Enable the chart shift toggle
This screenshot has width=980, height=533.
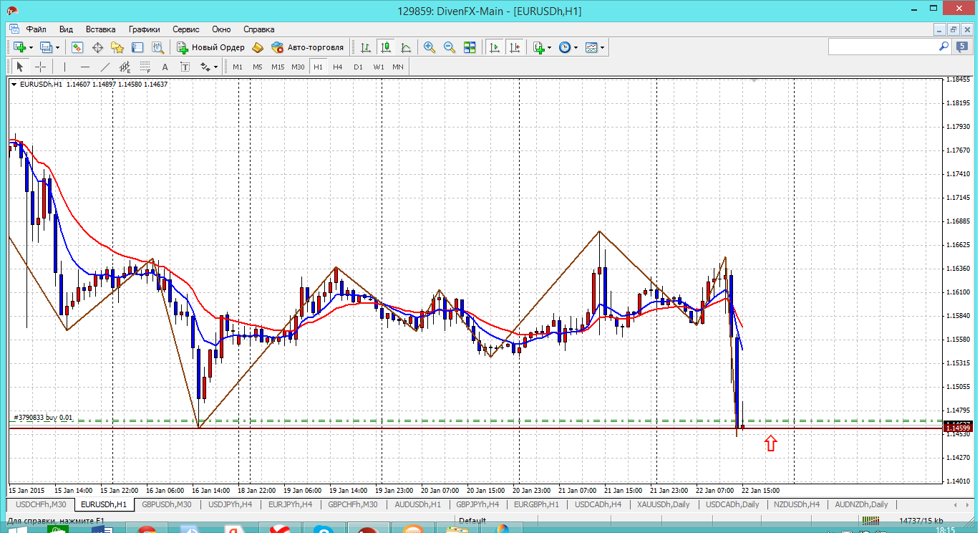tap(514, 47)
